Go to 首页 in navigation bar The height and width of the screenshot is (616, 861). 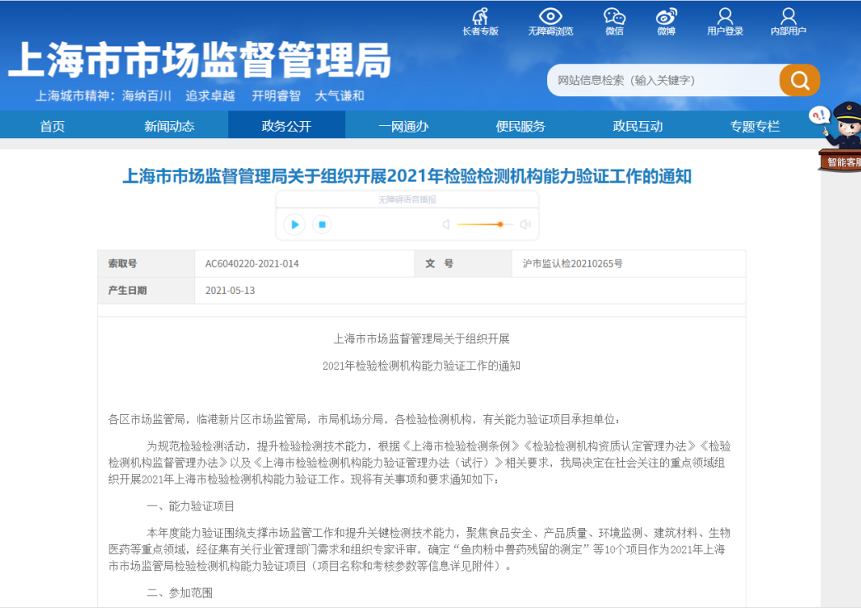[x=52, y=126]
